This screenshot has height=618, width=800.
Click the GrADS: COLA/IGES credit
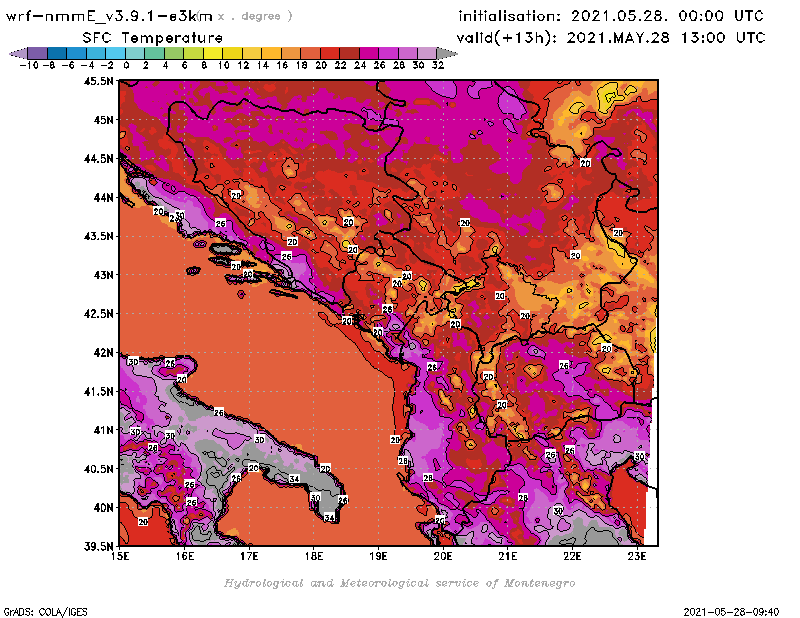click(46, 612)
